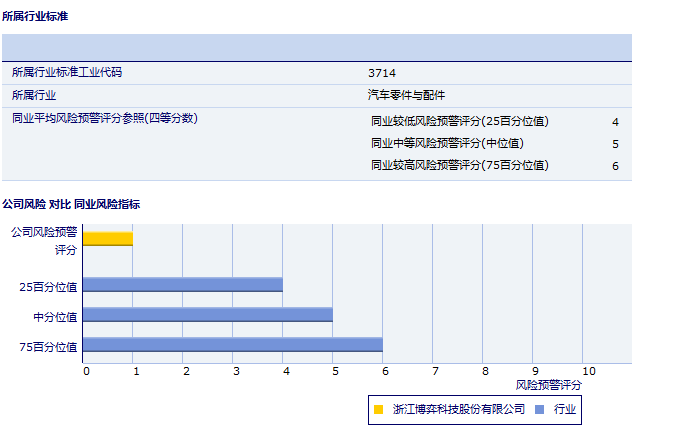
Task: Click the blue 行业 legend swatch
Action: 540,409
